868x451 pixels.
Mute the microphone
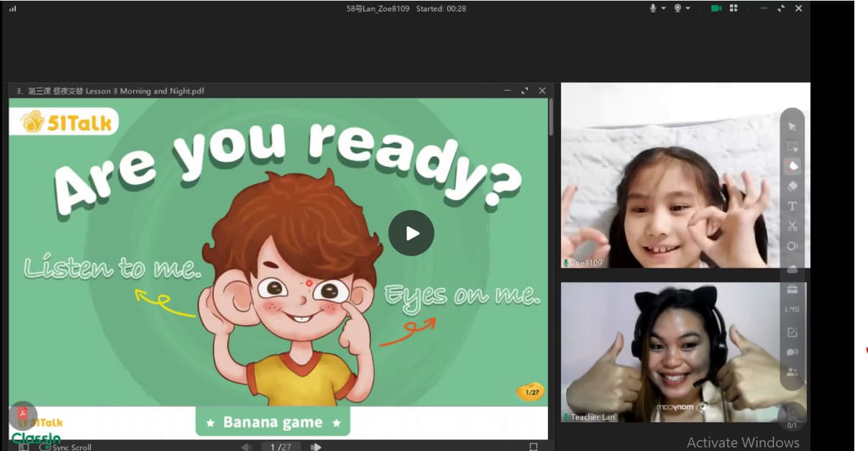coord(653,8)
